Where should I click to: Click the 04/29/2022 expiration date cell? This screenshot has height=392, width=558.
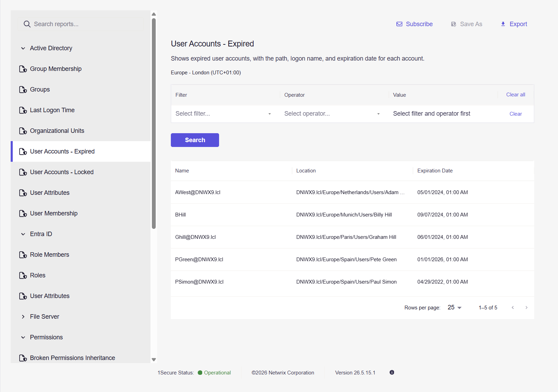[443, 282]
